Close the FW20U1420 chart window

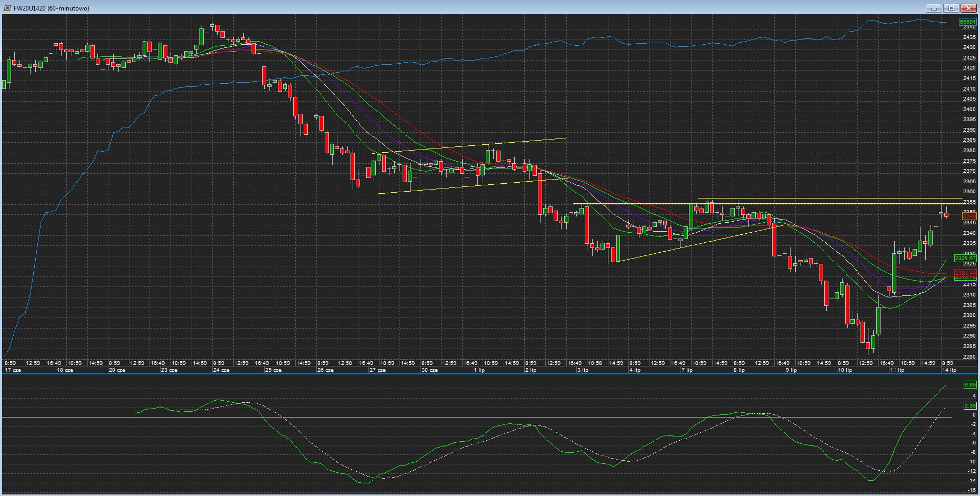coord(968,8)
